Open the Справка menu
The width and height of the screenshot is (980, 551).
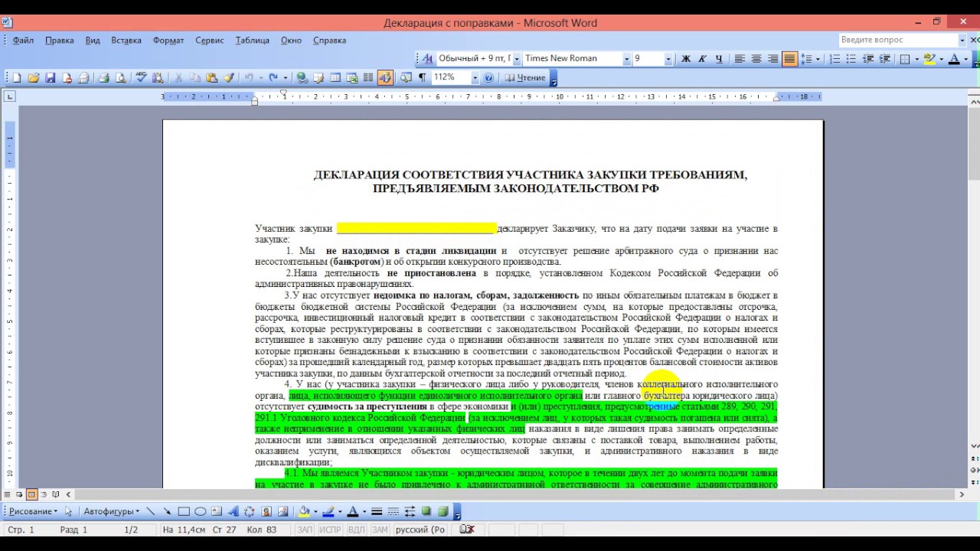pos(330,40)
